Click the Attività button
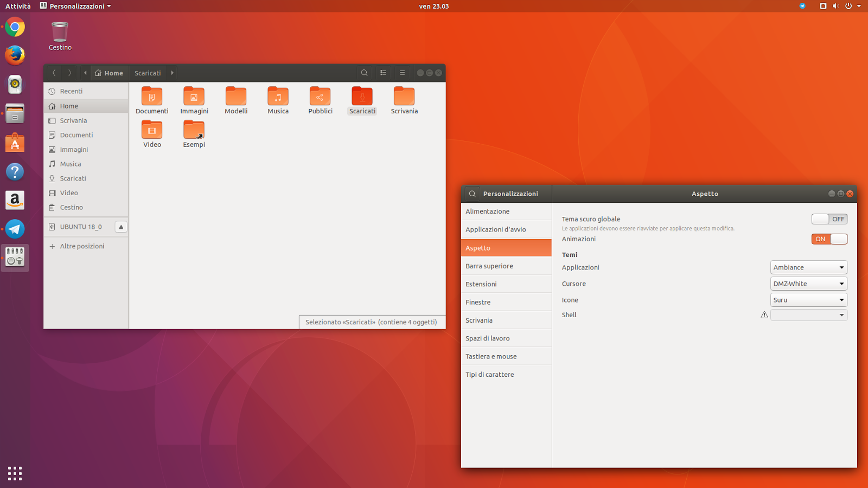 18,6
